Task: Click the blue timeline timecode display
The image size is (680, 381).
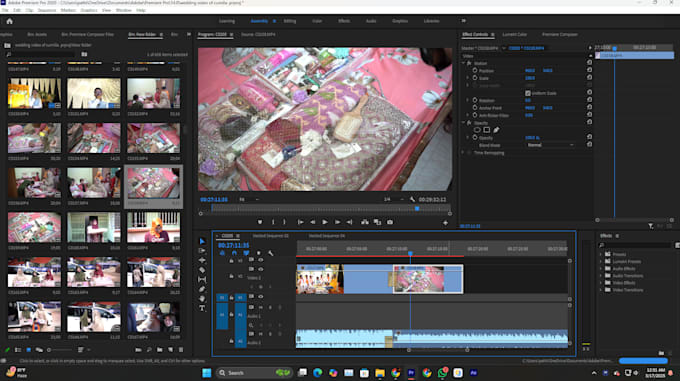Action: pyautogui.click(x=233, y=245)
